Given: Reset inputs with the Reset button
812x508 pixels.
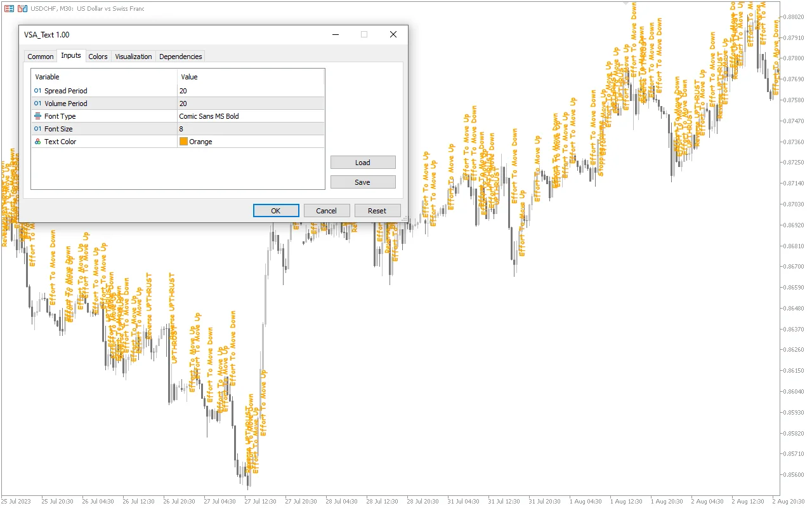Looking at the screenshot, I should click(x=377, y=211).
